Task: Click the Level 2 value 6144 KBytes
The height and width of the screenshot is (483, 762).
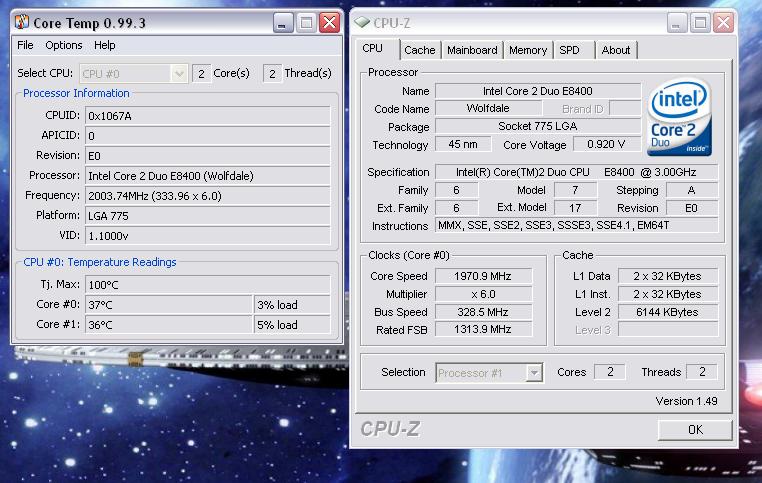Action: 668,312
